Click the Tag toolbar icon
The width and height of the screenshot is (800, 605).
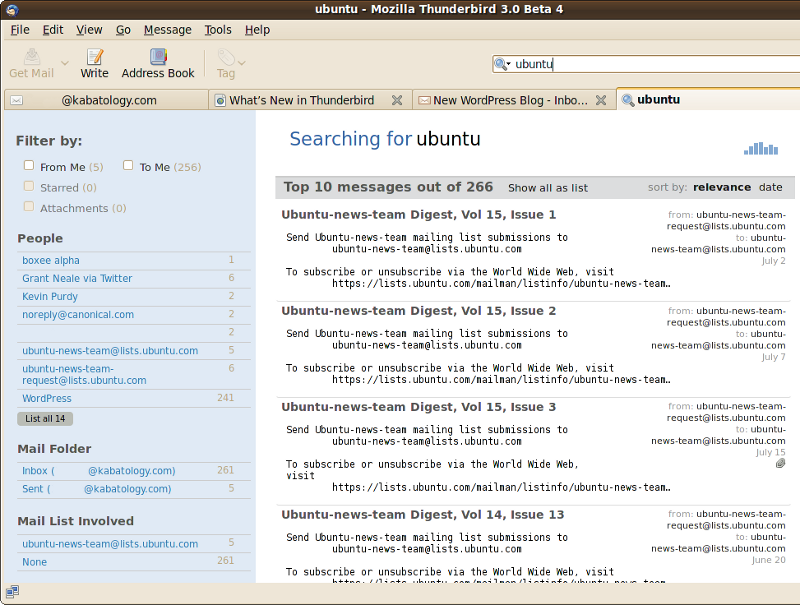(x=226, y=57)
